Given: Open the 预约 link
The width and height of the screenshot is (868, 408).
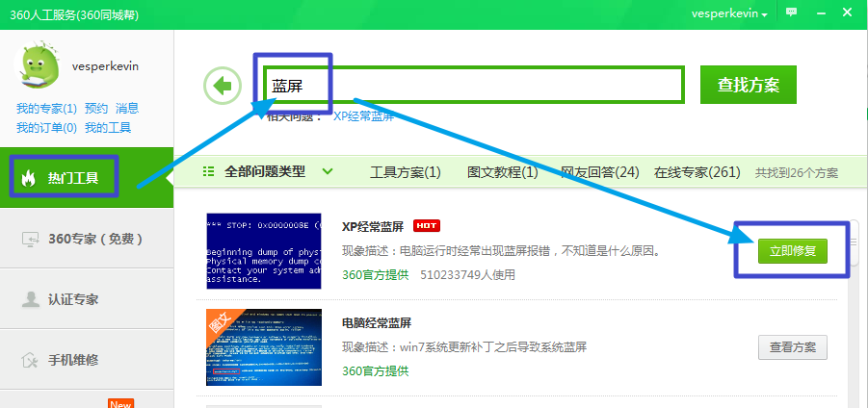Looking at the screenshot, I should point(95,108).
